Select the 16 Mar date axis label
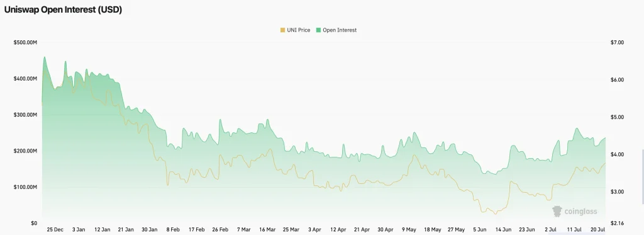 click(267, 229)
